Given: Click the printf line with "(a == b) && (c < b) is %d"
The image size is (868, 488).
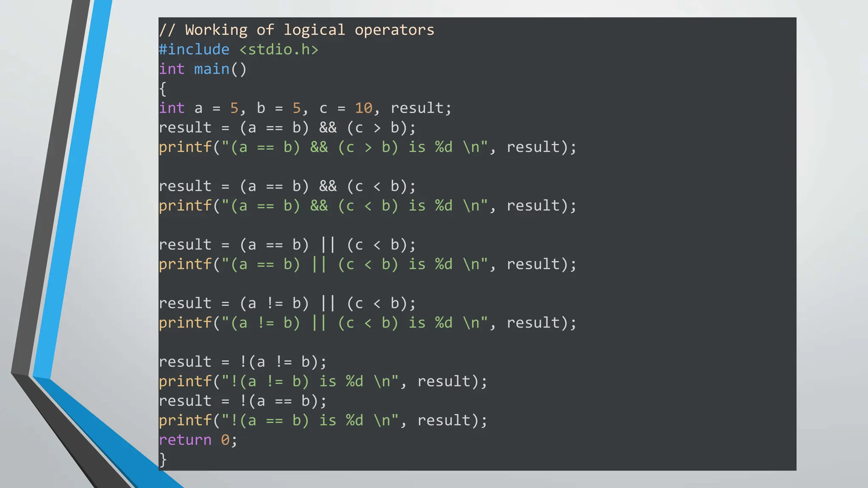Looking at the screenshot, I should pyautogui.click(x=368, y=205).
